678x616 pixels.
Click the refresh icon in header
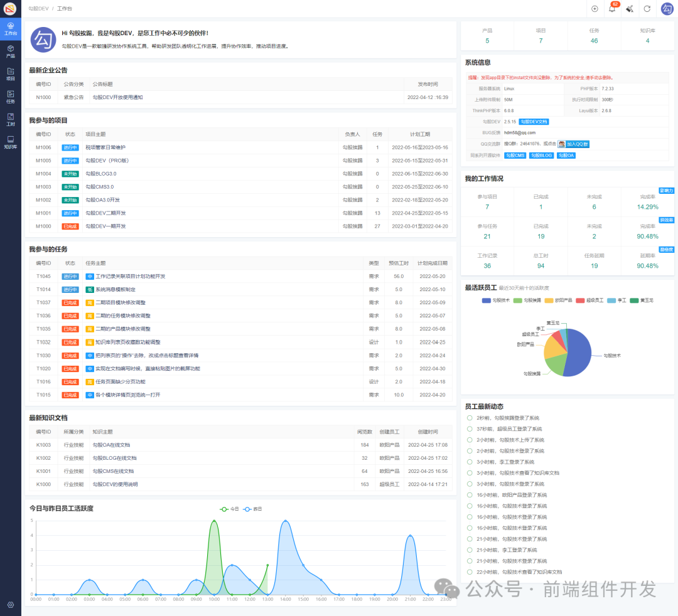coord(647,9)
